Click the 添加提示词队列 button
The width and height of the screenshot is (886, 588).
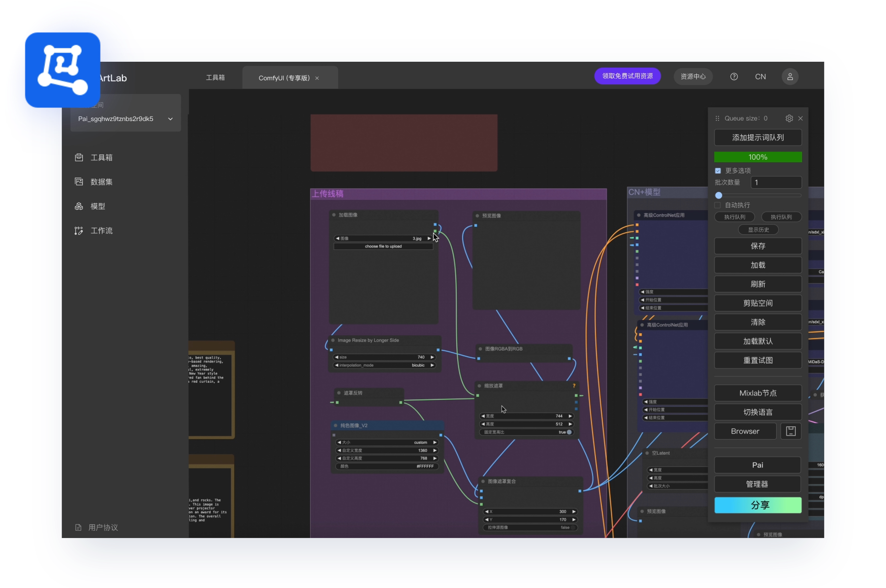(758, 138)
